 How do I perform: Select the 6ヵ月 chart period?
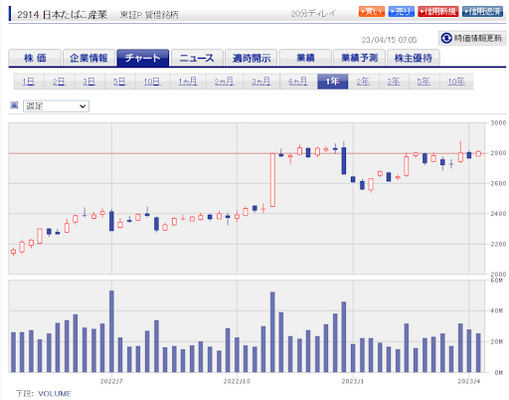[x=298, y=82]
